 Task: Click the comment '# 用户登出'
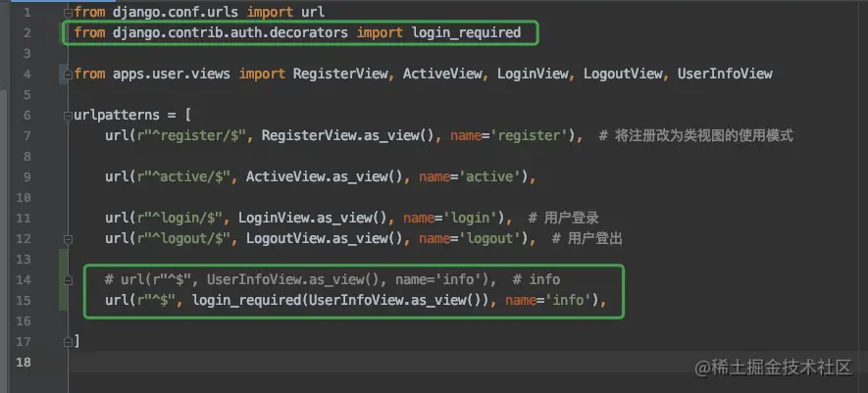click(587, 238)
